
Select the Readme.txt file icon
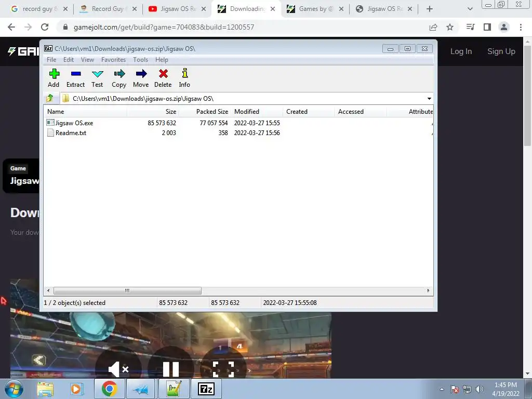50,132
